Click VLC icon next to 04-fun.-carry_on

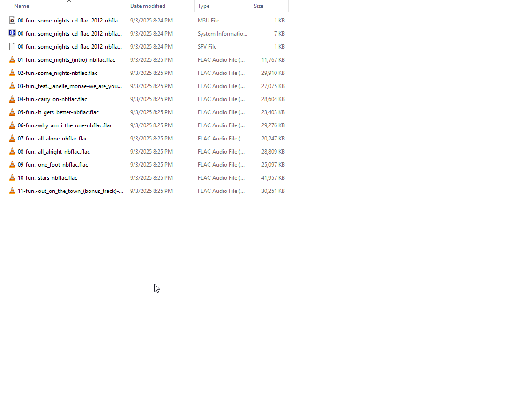pos(12,99)
